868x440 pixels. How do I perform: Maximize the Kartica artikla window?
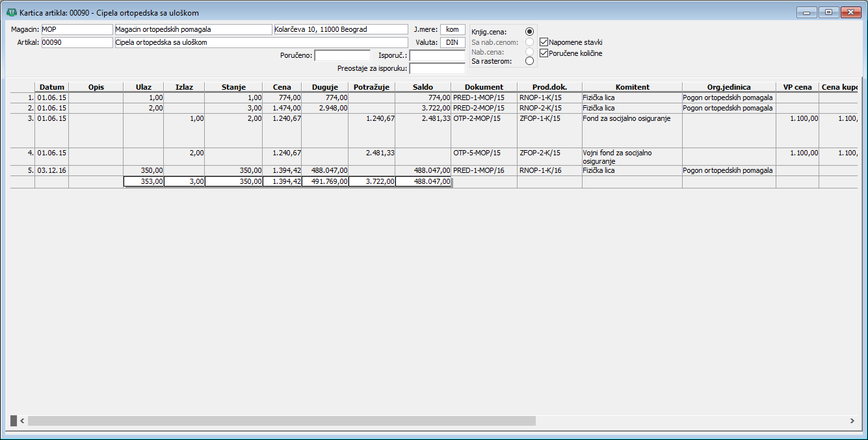[x=828, y=12]
